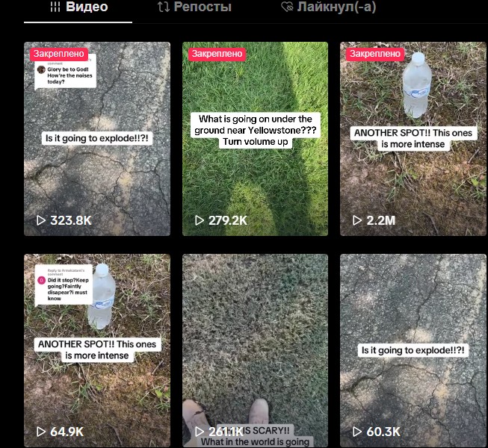Open the Репосты tab
The image size is (488, 448).
pyautogui.click(x=194, y=7)
